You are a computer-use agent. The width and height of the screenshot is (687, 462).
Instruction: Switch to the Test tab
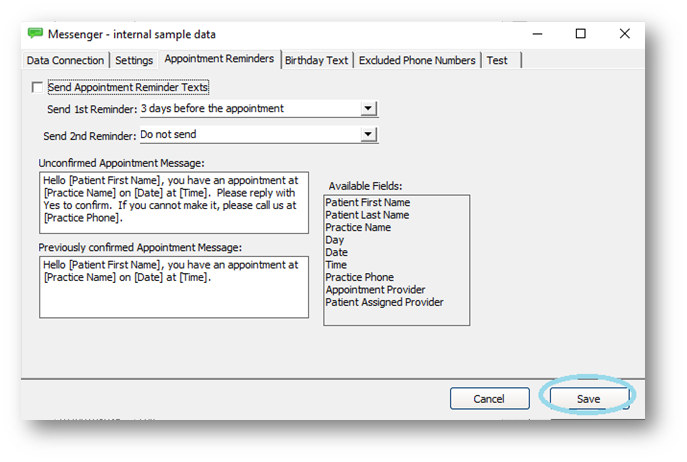coord(497,60)
